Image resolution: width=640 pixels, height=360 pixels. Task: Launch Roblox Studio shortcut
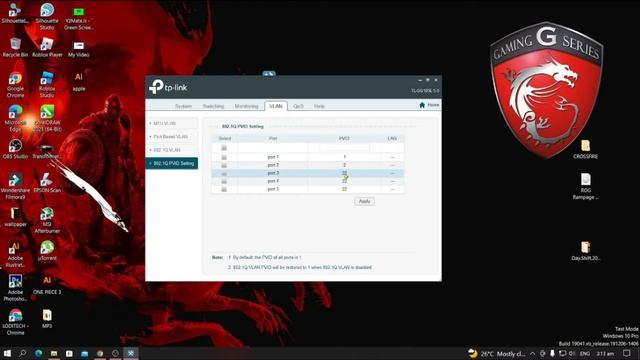(47, 84)
